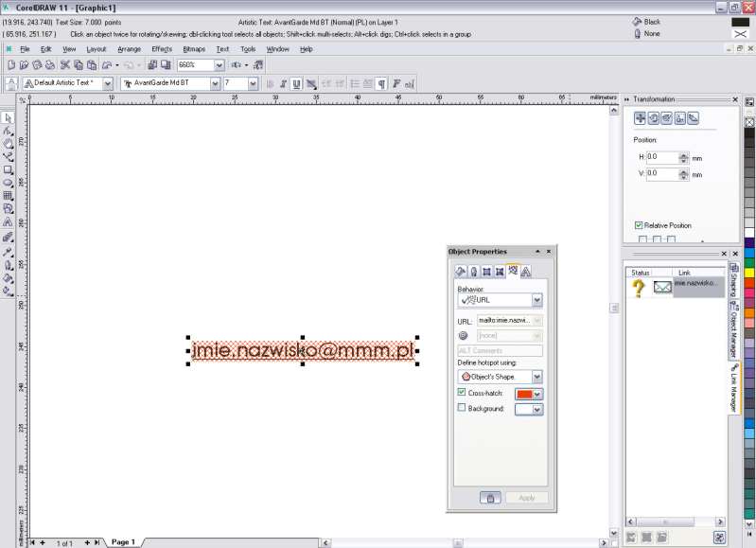The width and height of the screenshot is (756, 548).
Task: Click the imie.nazwisko link in Link Manager
Action: 698,283
